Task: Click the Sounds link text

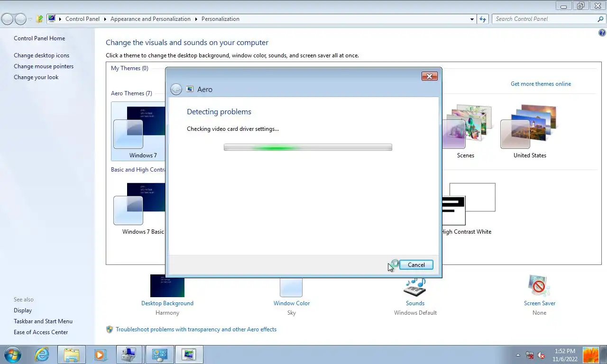Action: click(x=415, y=303)
